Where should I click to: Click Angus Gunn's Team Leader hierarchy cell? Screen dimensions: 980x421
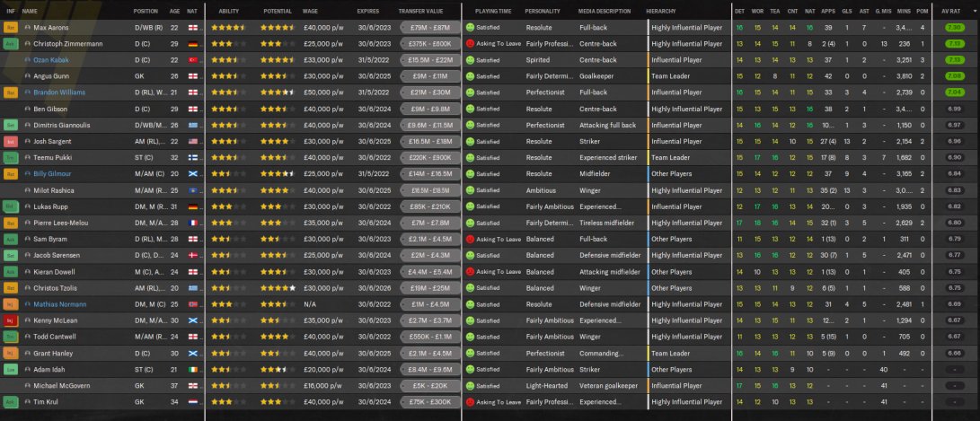click(671, 76)
